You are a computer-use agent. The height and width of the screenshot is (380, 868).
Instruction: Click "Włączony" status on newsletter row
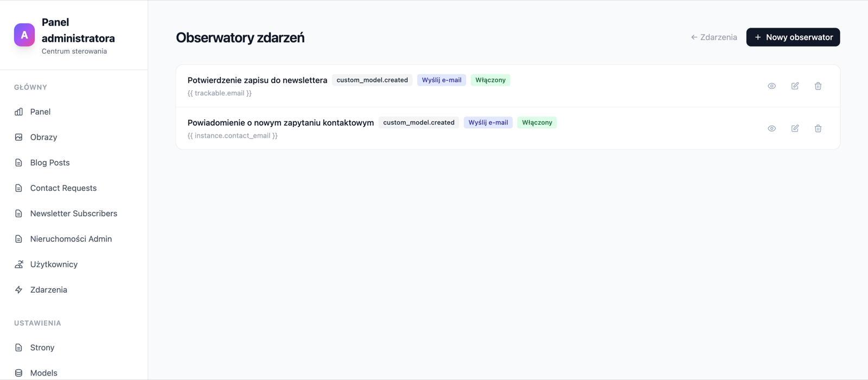[490, 80]
